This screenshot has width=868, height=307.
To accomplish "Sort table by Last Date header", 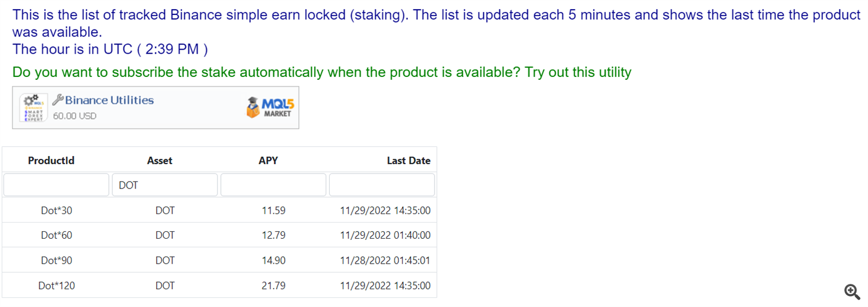I will (409, 160).
